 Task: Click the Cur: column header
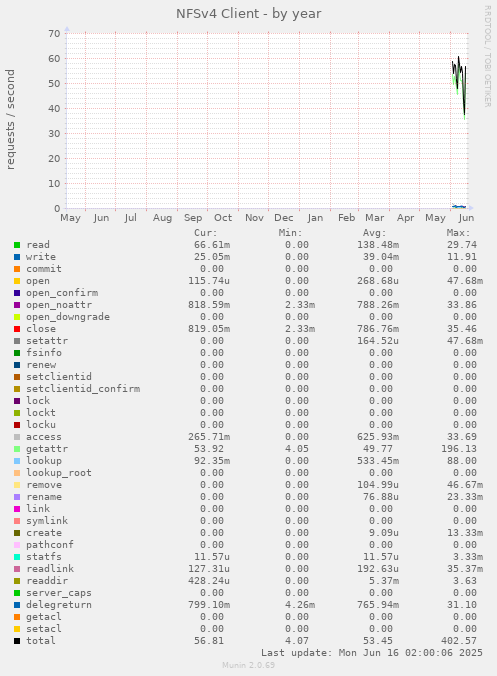[x=206, y=233]
